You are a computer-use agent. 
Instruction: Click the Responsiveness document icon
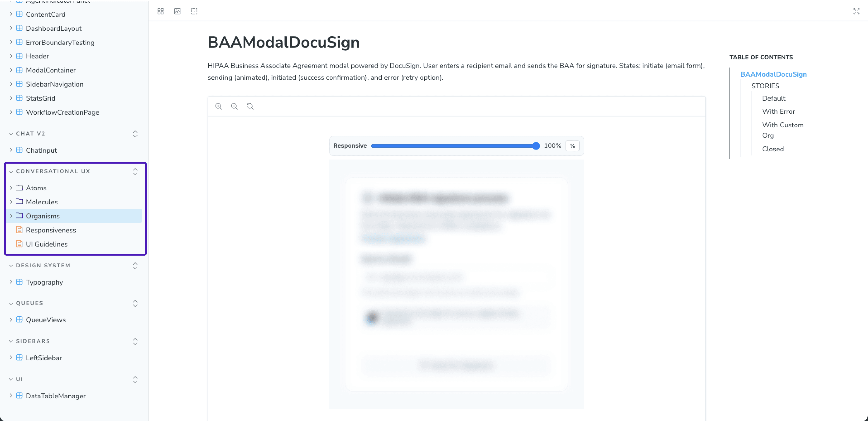19,230
